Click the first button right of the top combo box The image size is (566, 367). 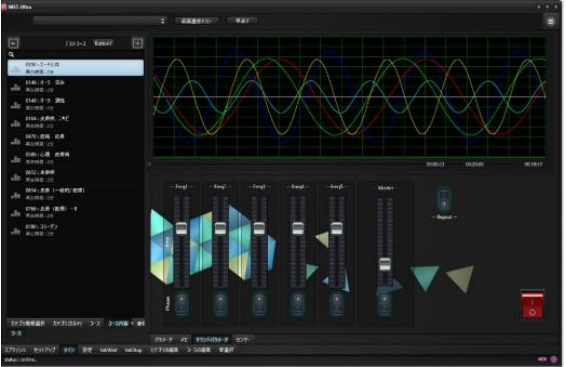pyautogui.click(x=196, y=21)
